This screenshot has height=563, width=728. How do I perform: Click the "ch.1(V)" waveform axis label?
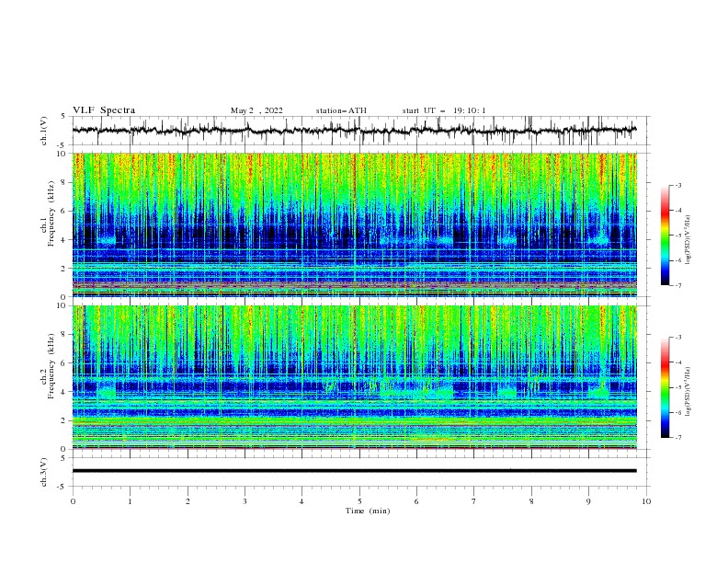(44, 131)
